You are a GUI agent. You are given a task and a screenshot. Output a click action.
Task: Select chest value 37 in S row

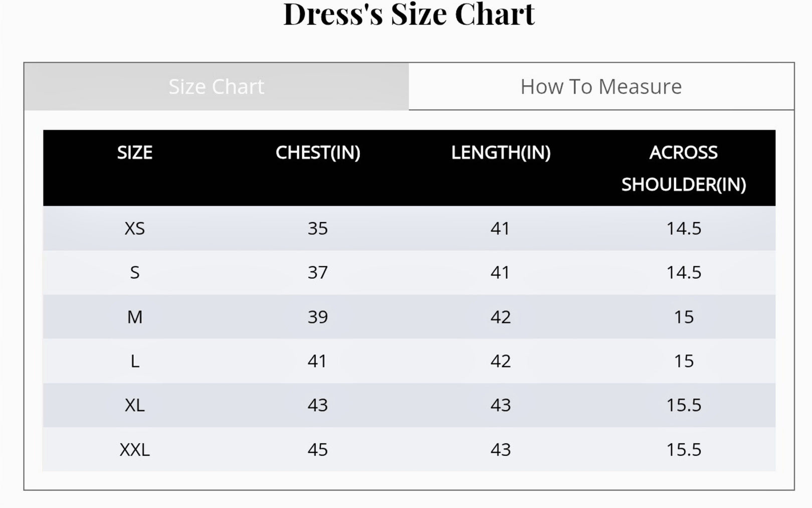coord(318,273)
